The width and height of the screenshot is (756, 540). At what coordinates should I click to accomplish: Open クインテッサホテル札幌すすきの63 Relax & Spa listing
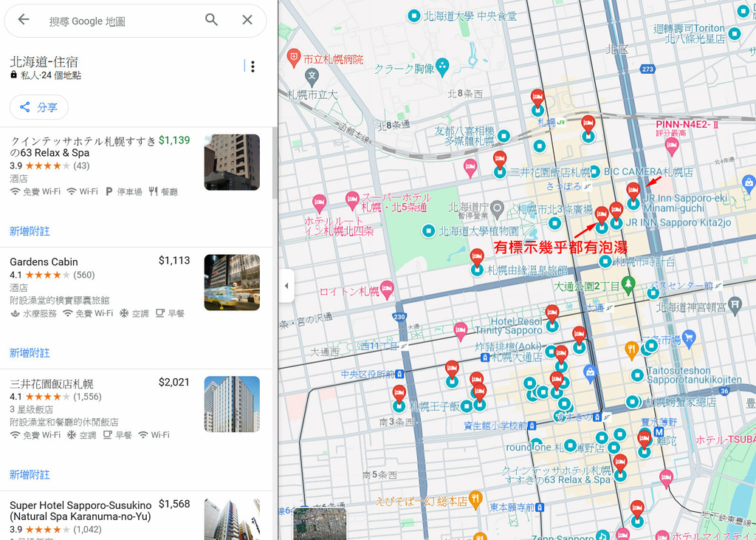click(83, 147)
